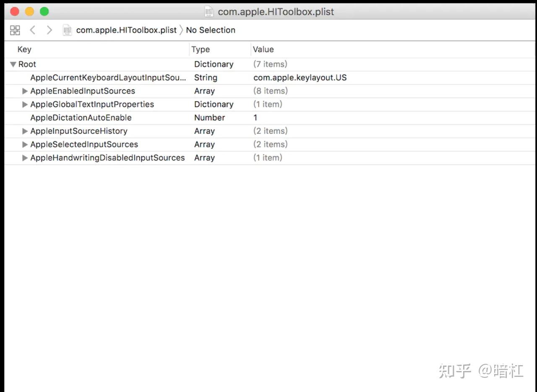Image resolution: width=537 pixels, height=392 pixels.
Task: Select AppleEnabledInputSources key text
Action: [83, 91]
